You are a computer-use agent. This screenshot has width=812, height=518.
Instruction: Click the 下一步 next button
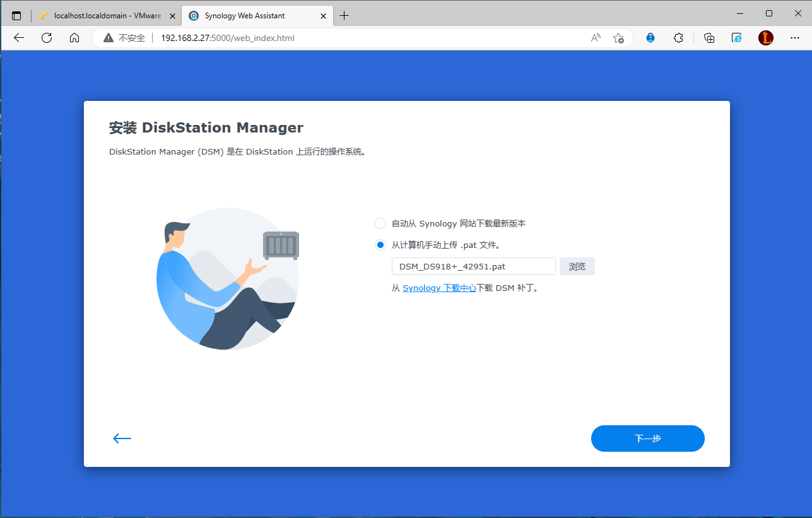(648, 439)
